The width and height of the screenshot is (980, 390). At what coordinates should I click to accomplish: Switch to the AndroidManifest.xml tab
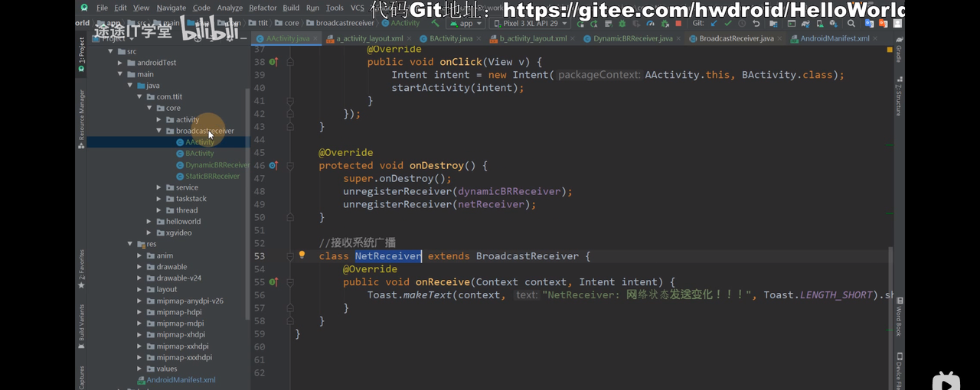835,38
